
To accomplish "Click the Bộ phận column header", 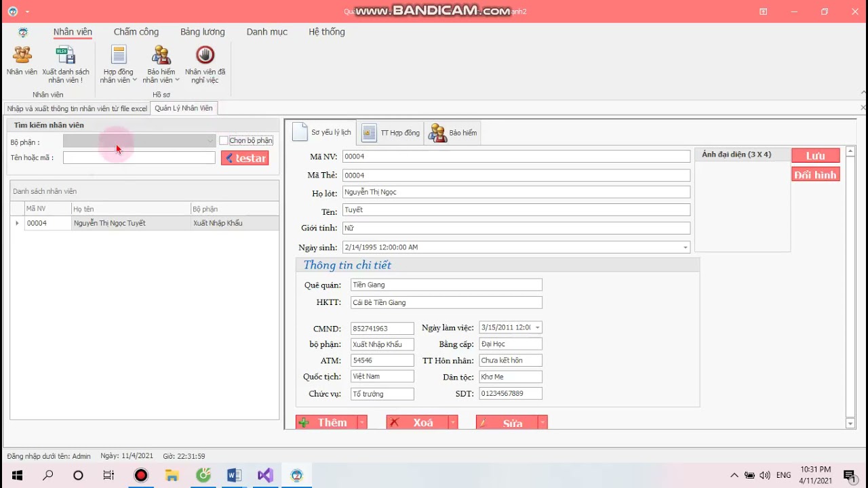I will click(x=235, y=209).
